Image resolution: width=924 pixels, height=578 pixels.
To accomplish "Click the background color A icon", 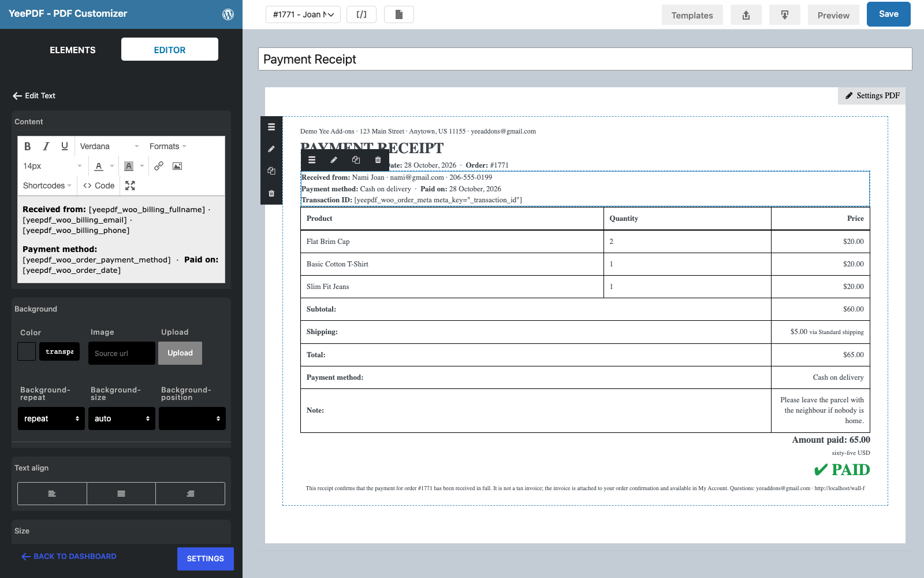I will click(x=129, y=166).
